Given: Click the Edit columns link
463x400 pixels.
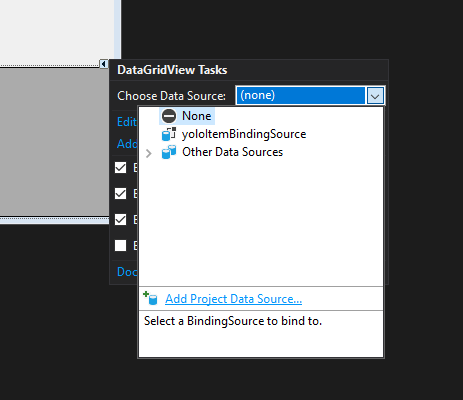Looking at the screenshot, I should click(x=127, y=122).
